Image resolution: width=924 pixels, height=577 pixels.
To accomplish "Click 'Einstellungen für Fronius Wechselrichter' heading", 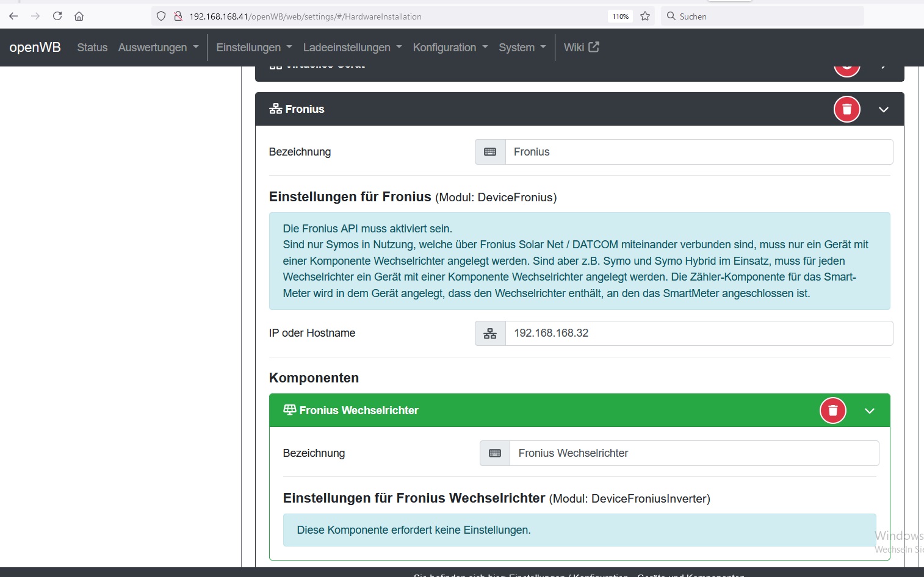I will point(414,498).
